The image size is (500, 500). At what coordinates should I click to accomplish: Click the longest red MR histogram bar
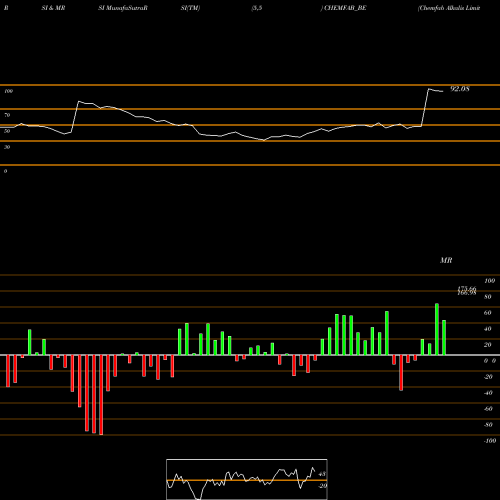click(101, 395)
